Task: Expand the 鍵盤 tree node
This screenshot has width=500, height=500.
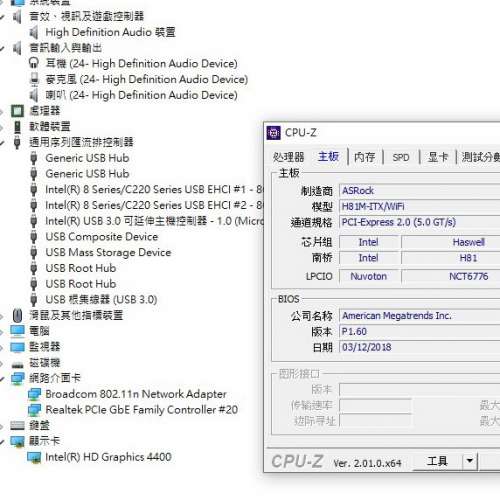Action: click(2, 426)
